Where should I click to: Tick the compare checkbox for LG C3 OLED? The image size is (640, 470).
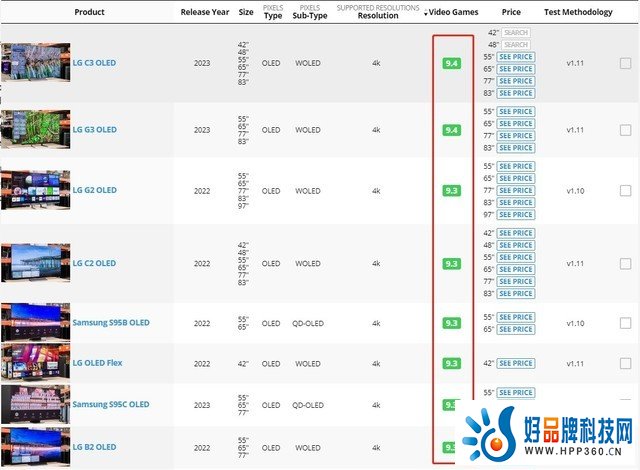point(625,63)
